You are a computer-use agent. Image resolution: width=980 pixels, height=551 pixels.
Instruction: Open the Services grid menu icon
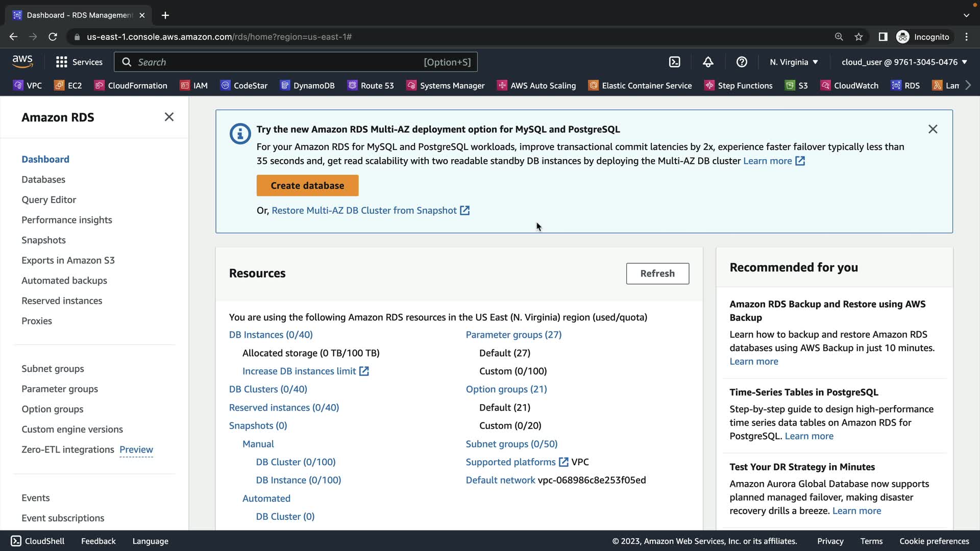pos(62,62)
